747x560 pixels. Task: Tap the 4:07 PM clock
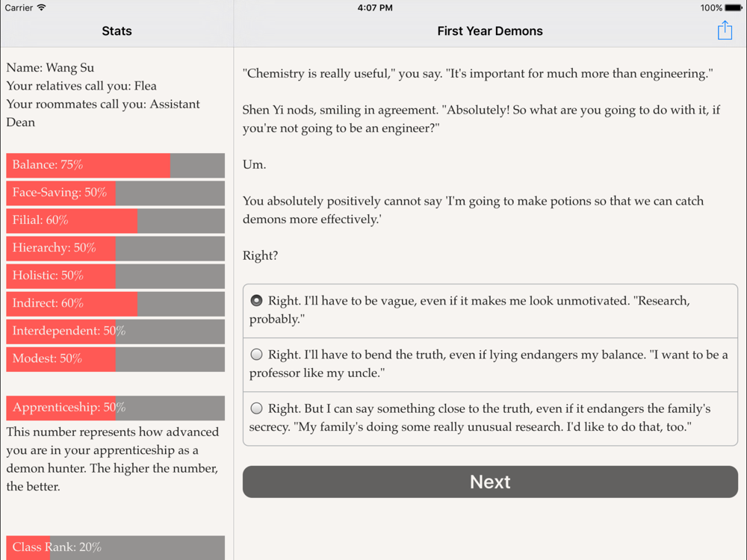tap(375, 8)
